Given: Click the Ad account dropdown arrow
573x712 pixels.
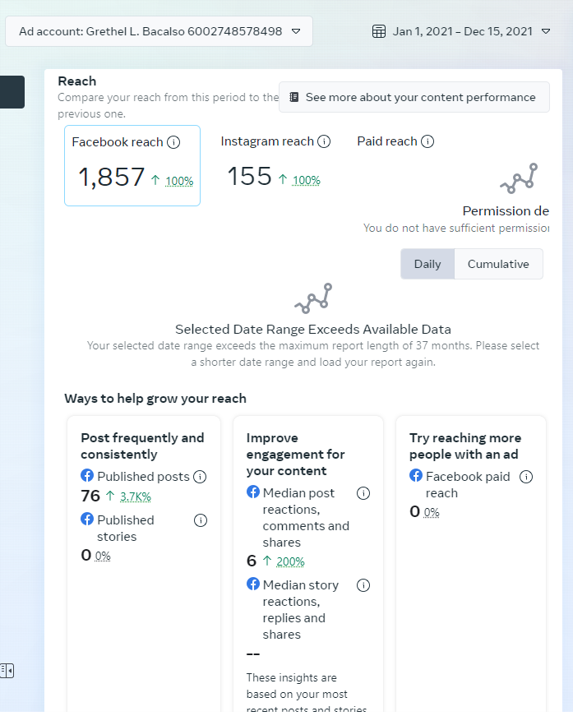Looking at the screenshot, I should (x=296, y=31).
